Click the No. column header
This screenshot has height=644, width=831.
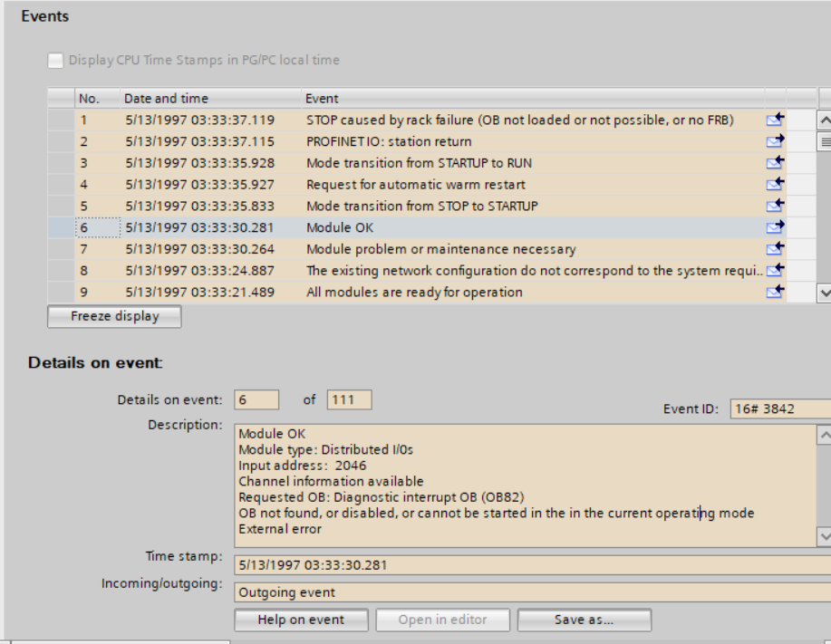(98, 99)
